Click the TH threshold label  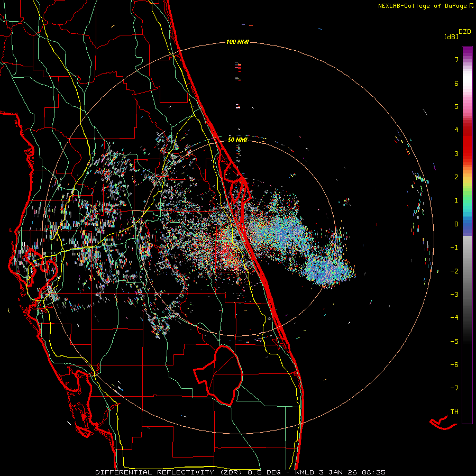454,411
